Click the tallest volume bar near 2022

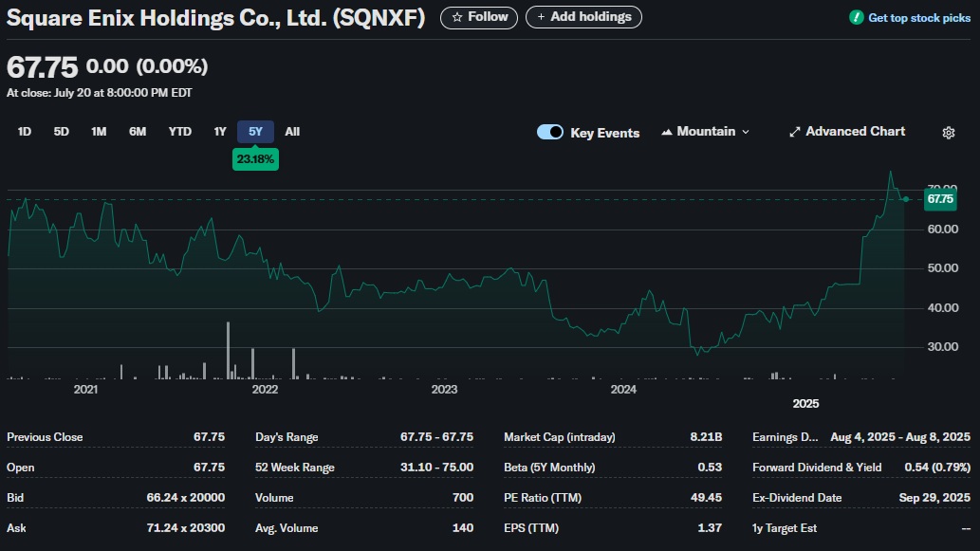pos(228,351)
